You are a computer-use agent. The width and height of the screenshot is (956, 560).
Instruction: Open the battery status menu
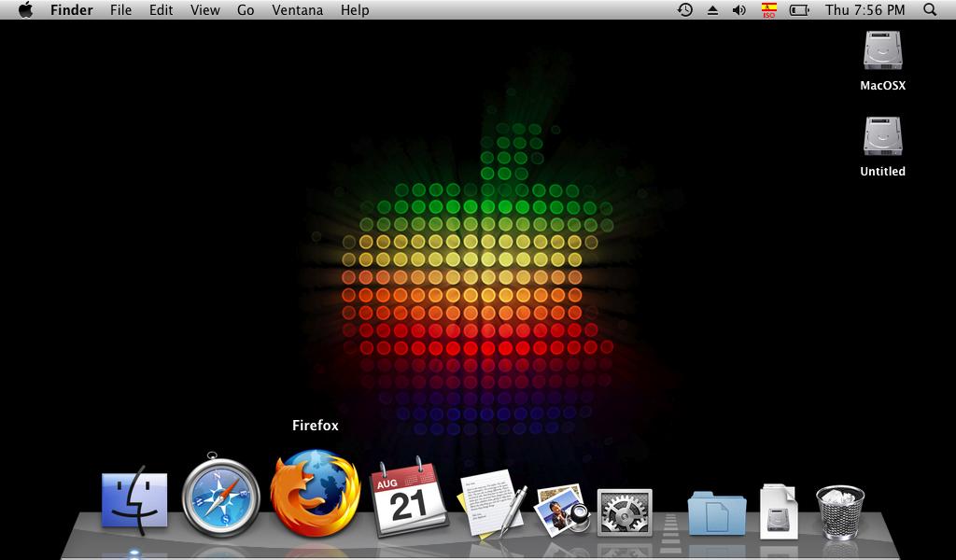coord(799,9)
